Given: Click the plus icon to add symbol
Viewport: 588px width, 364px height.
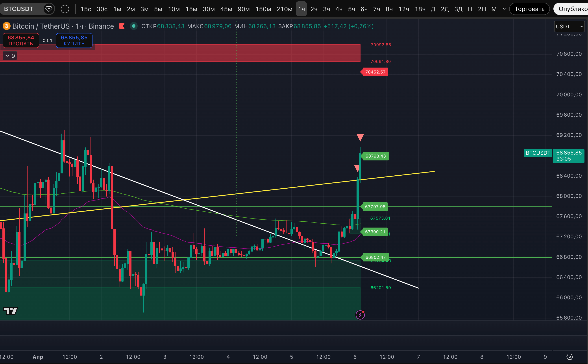Looking at the screenshot, I should (x=65, y=9).
